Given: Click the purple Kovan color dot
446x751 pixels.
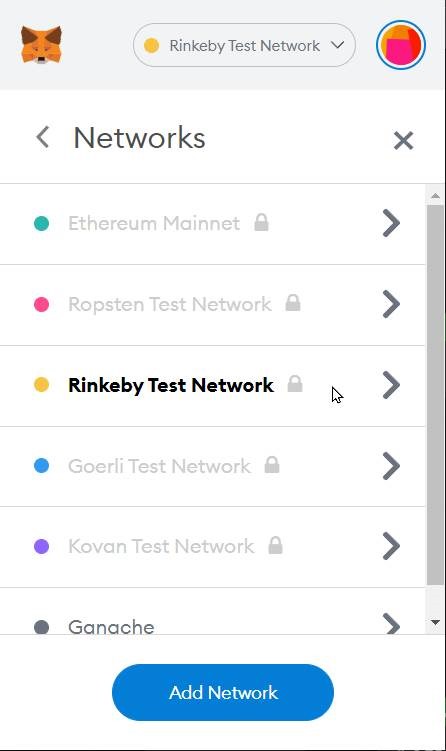Looking at the screenshot, I should pos(42,546).
